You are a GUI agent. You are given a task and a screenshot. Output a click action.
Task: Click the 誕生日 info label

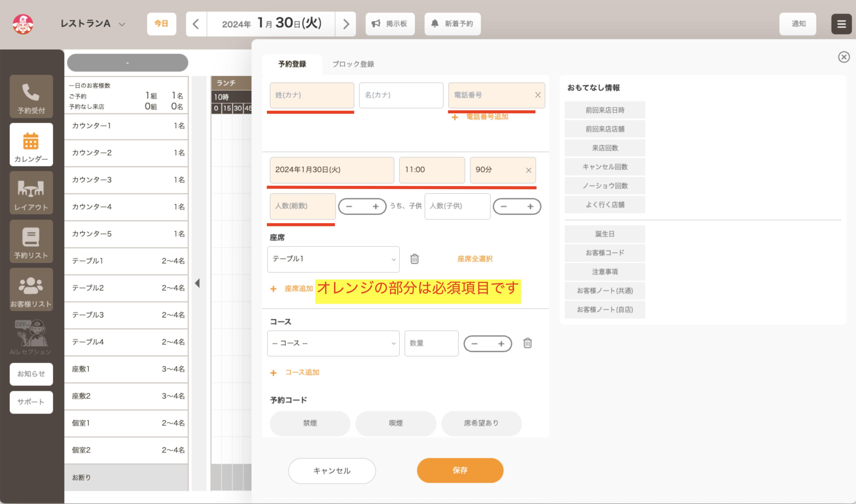pos(604,234)
